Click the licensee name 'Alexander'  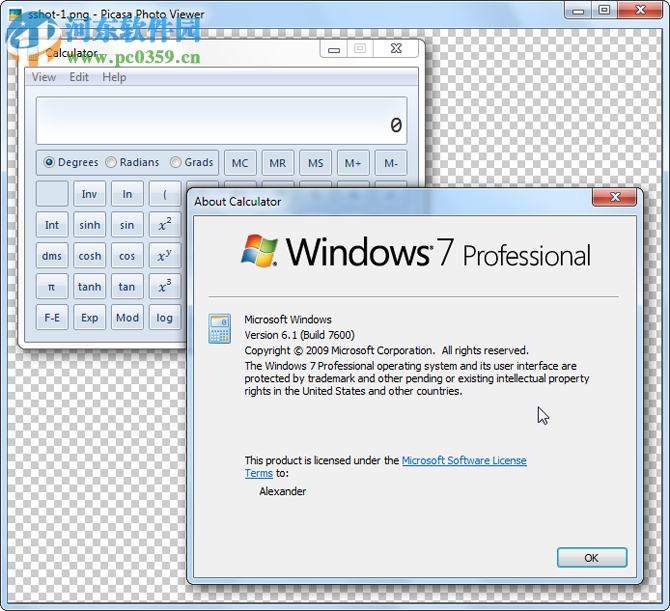[x=282, y=491]
